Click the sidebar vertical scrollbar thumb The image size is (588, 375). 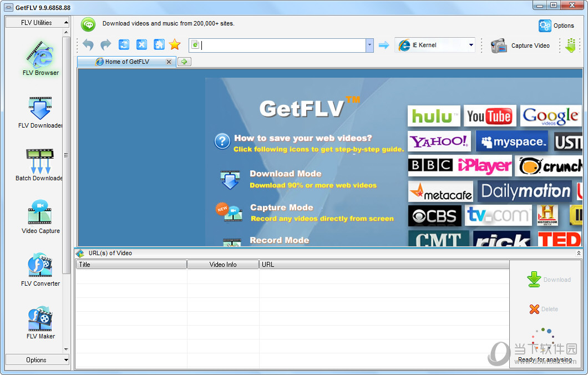pyautogui.click(x=67, y=155)
